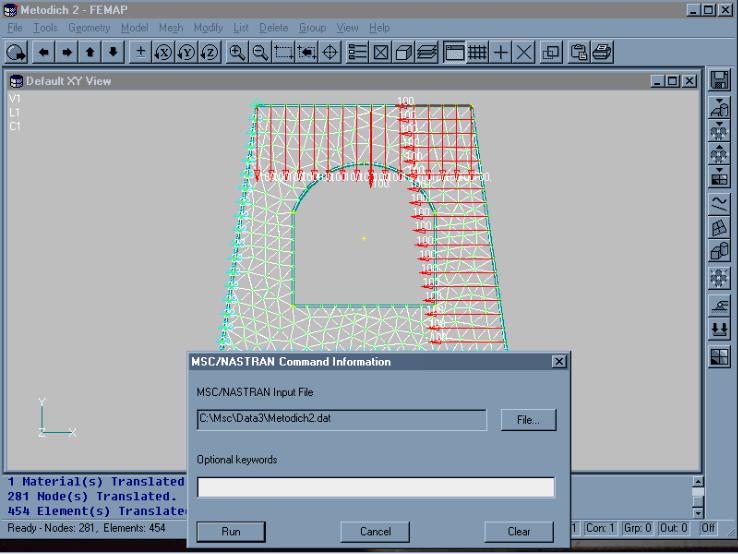
Task: Click the Zoom In magnifier icon
Action: click(x=237, y=52)
